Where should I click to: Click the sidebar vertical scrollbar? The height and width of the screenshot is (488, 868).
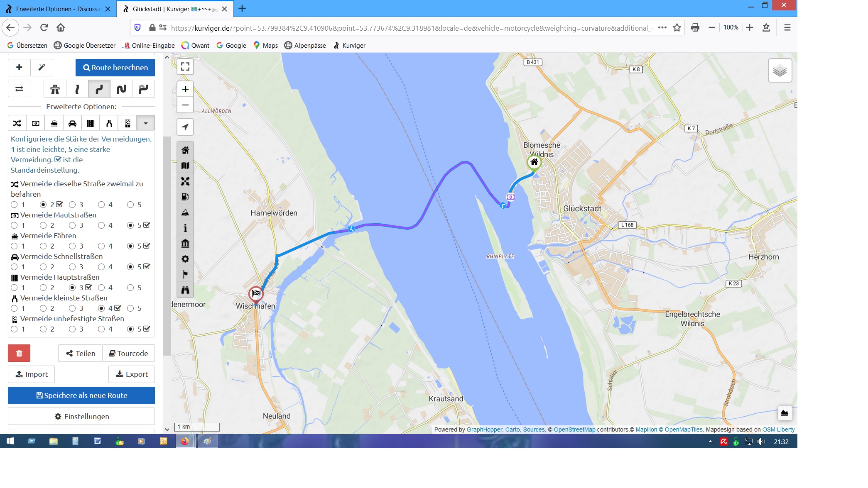coord(167,246)
